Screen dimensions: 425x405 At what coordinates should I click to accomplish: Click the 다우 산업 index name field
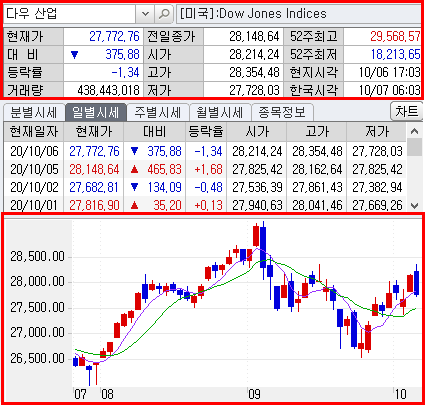pos(69,14)
